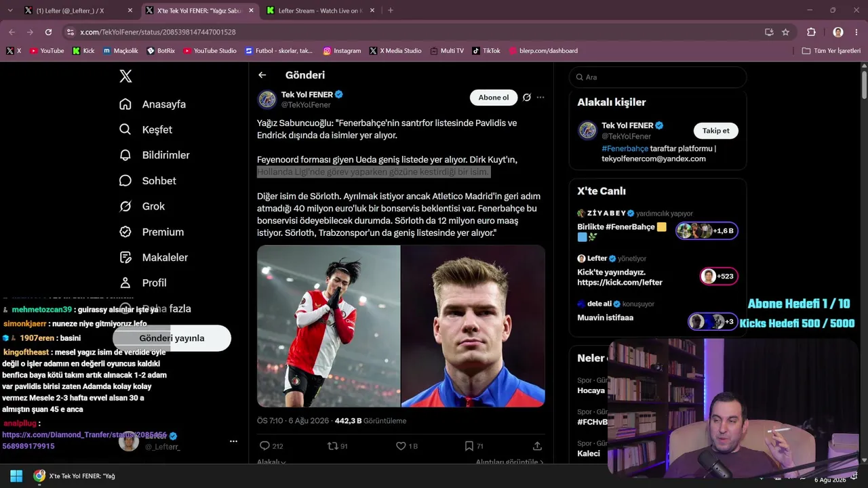Close the Lefter Stream tab
Screen dimensions: 868x488
[x=372, y=10]
